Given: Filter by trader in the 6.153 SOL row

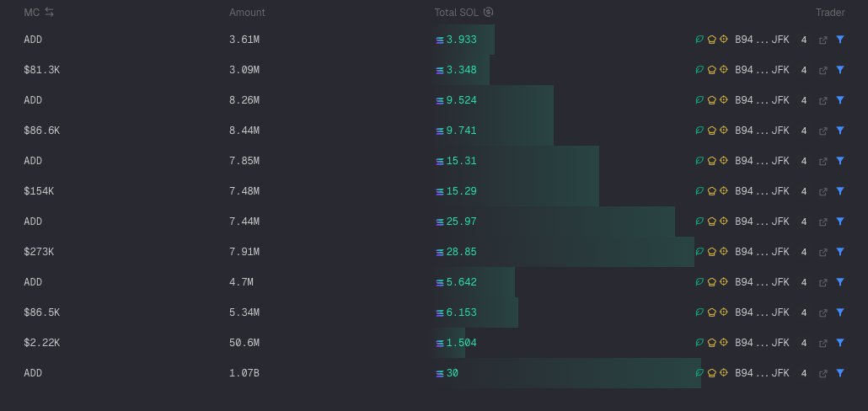Looking at the screenshot, I should tap(839, 312).
